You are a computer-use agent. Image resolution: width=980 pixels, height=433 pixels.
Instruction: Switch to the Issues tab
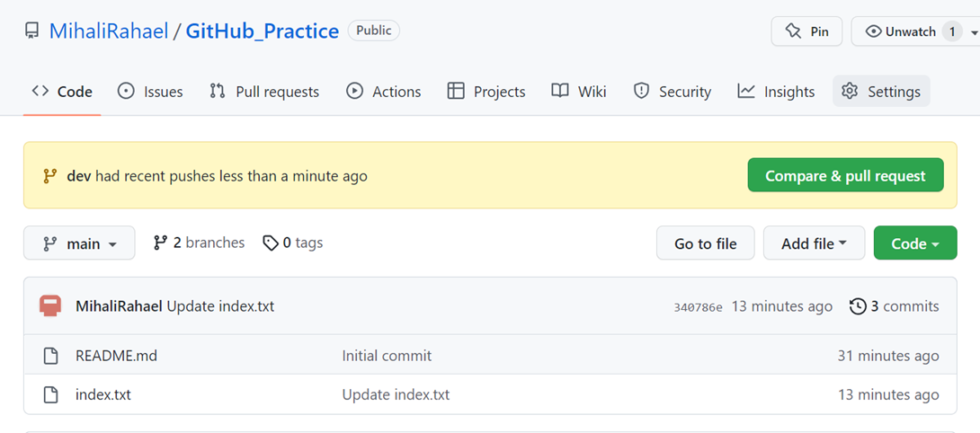coord(151,92)
